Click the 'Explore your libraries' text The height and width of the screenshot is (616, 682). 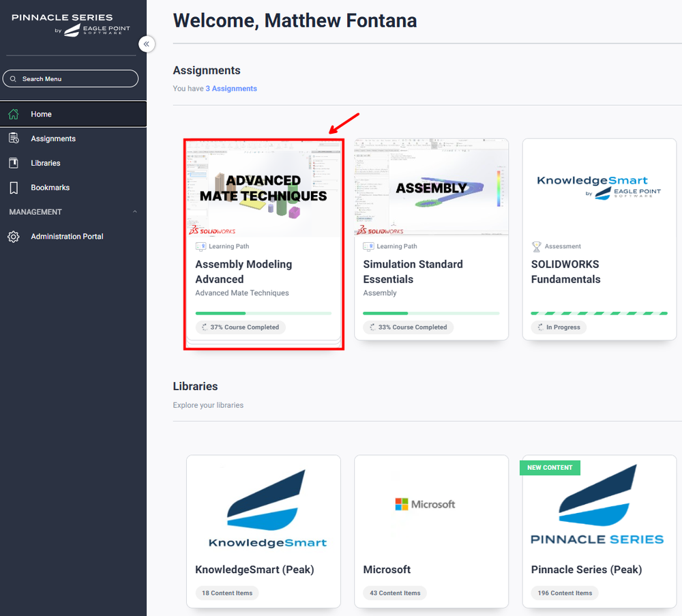click(208, 405)
